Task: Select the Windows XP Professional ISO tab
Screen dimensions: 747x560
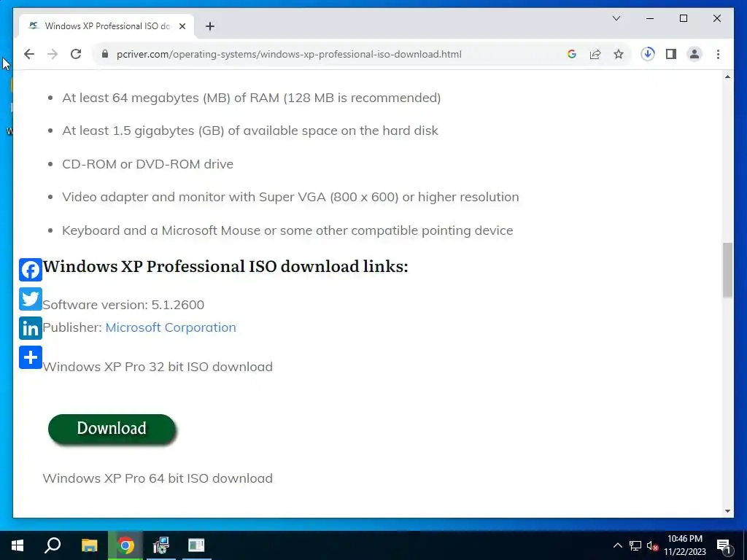Action: pos(107,26)
